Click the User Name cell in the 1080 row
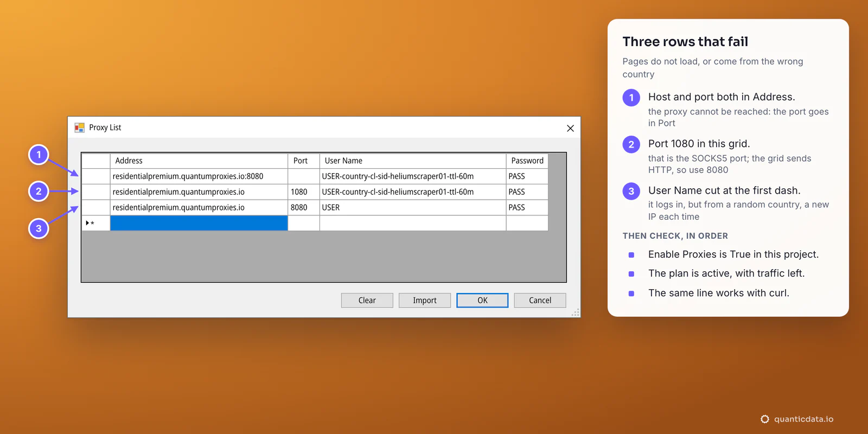The height and width of the screenshot is (434, 868). (x=413, y=192)
